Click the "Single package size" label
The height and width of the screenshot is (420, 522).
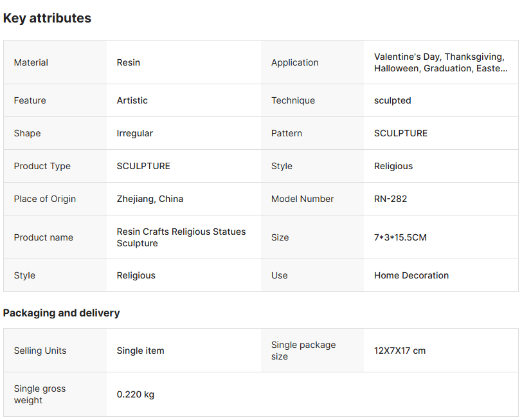[x=303, y=351]
